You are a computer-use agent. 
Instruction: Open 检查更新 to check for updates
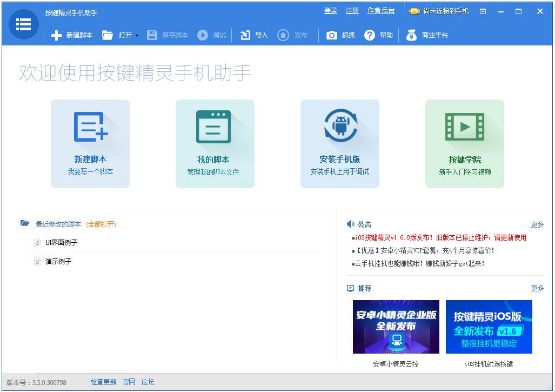click(103, 382)
